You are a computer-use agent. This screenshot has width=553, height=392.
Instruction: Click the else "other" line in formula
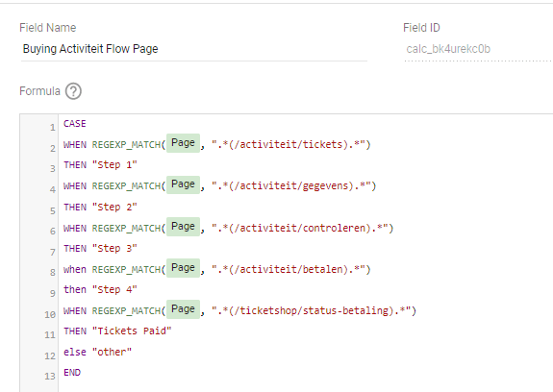click(x=98, y=352)
